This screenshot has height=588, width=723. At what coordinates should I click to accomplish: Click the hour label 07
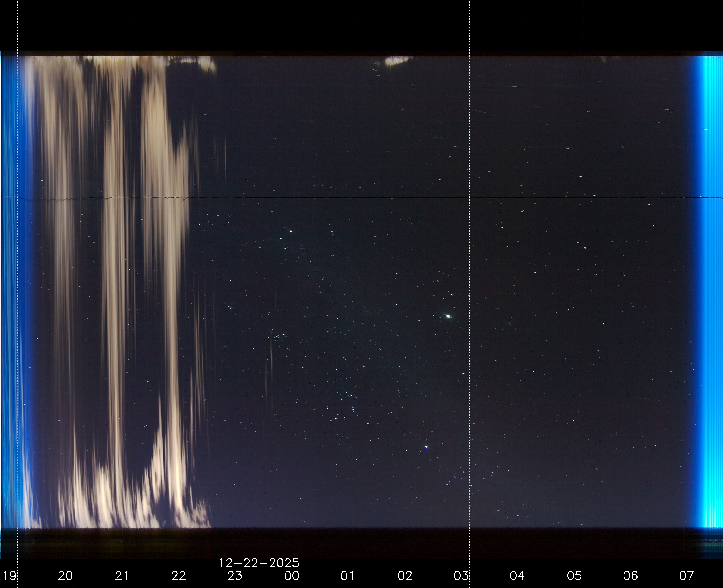click(687, 575)
